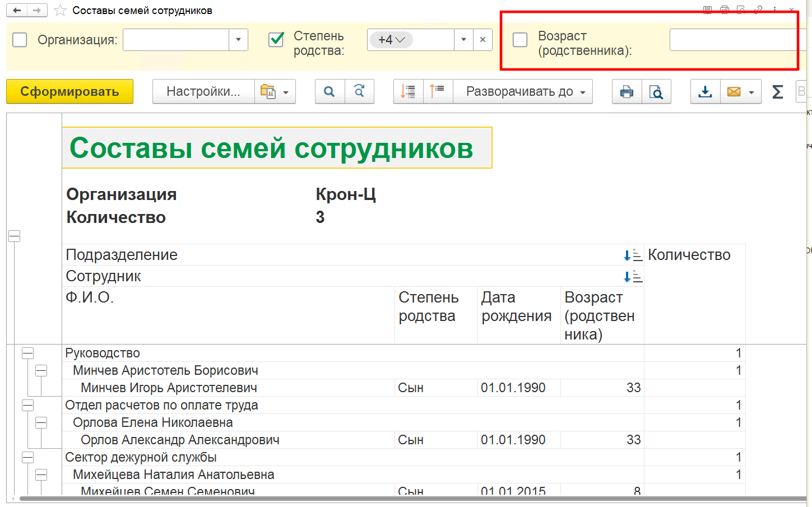Save report with download arrow icon
The height and width of the screenshot is (507, 812).
pos(705,92)
